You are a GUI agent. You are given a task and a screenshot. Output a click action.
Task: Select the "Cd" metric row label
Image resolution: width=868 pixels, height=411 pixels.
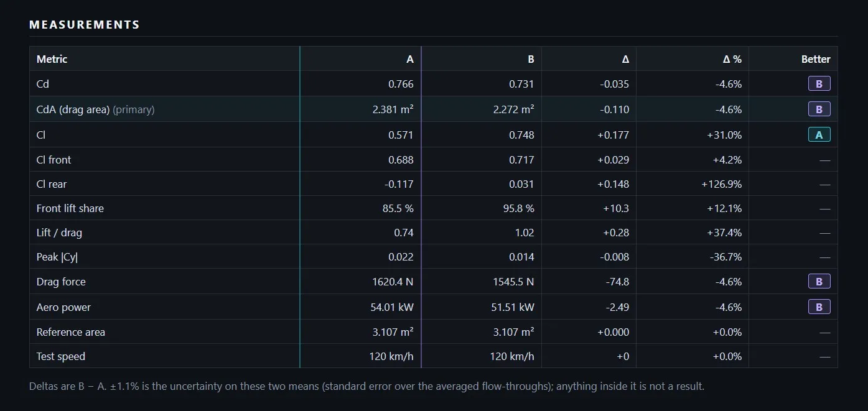click(x=42, y=84)
